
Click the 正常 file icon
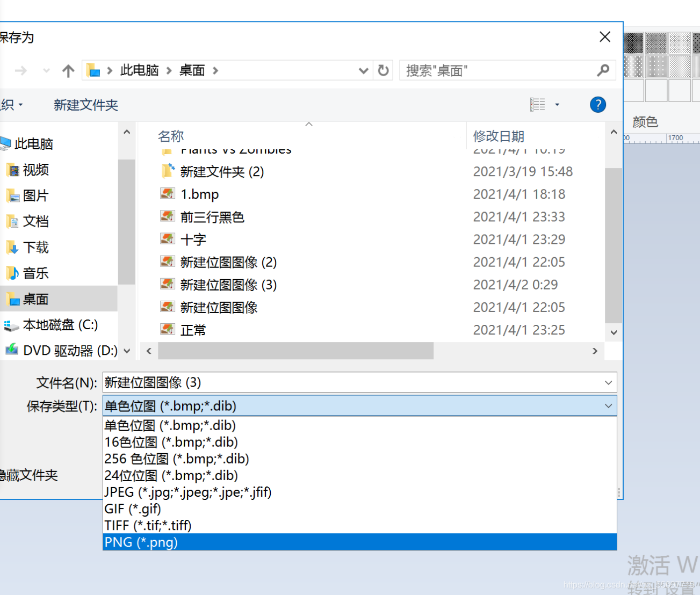168,329
